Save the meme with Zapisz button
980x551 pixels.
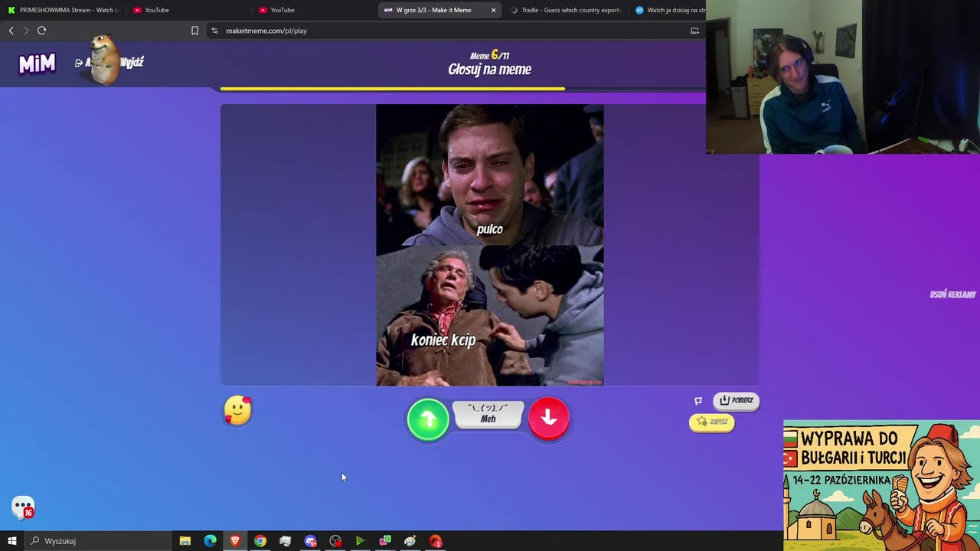point(712,422)
